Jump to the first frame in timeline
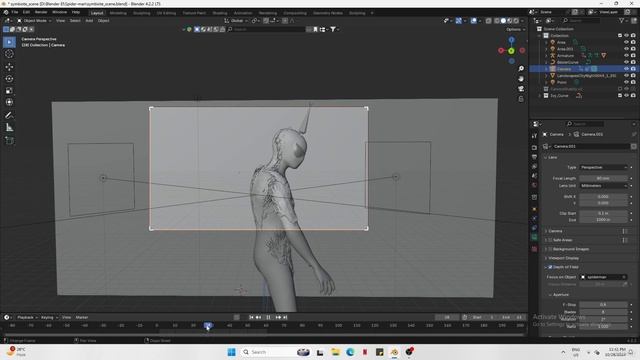Image resolution: width=640 pixels, height=360 pixels. coord(251,317)
